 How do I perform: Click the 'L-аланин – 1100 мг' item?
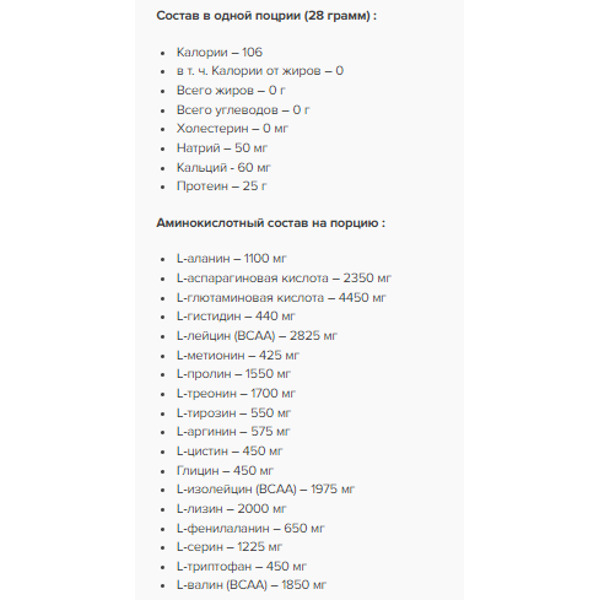(x=232, y=259)
